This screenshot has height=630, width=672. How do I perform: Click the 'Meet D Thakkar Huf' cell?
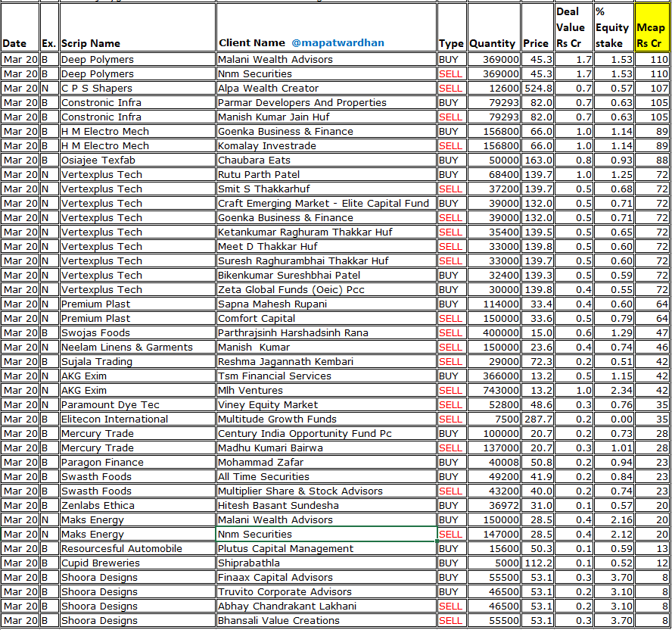pyautogui.click(x=326, y=247)
